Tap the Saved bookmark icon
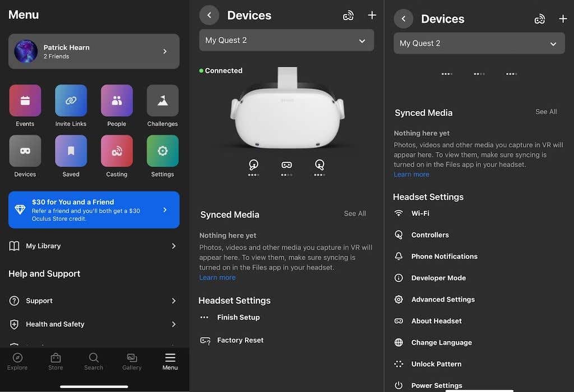Viewport: 574px width, 392px height. tap(71, 151)
